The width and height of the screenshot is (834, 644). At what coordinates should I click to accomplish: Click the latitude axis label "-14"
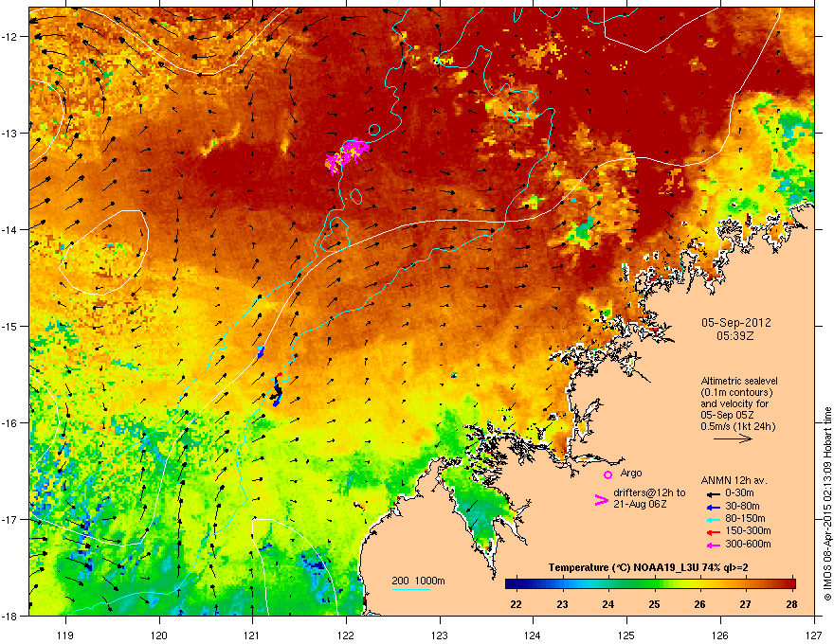pos(10,229)
